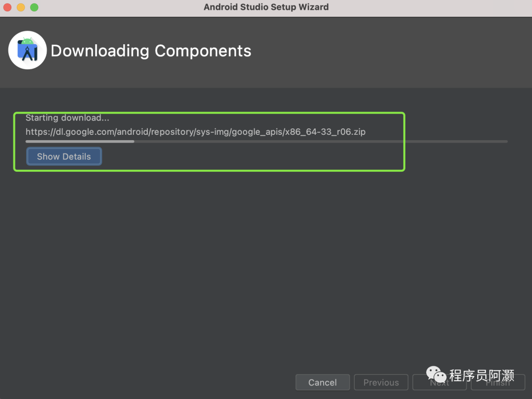Maximize the window with the green button
Viewport: 532px width, 399px height.
[34, 7]
